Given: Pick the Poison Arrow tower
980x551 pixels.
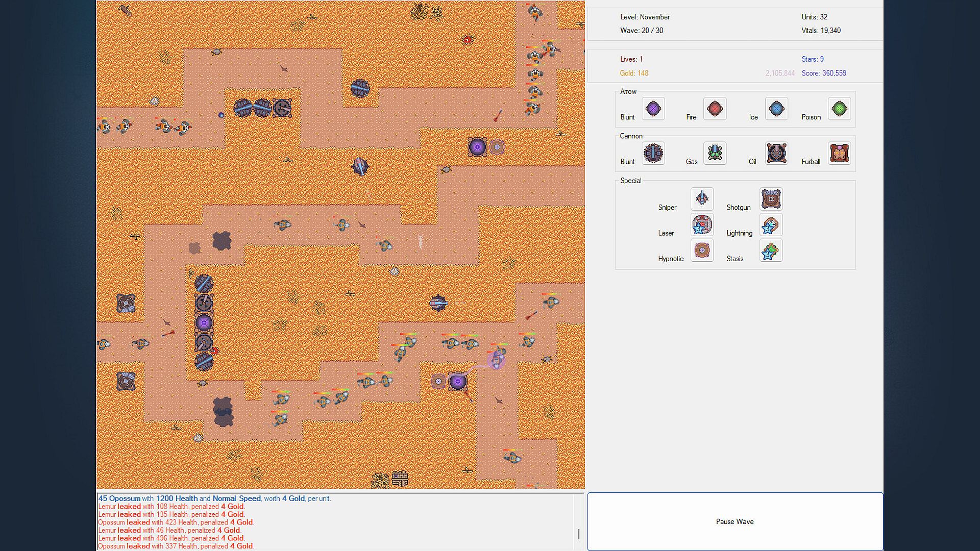Looking at the screenshot, I should (839, 109).
